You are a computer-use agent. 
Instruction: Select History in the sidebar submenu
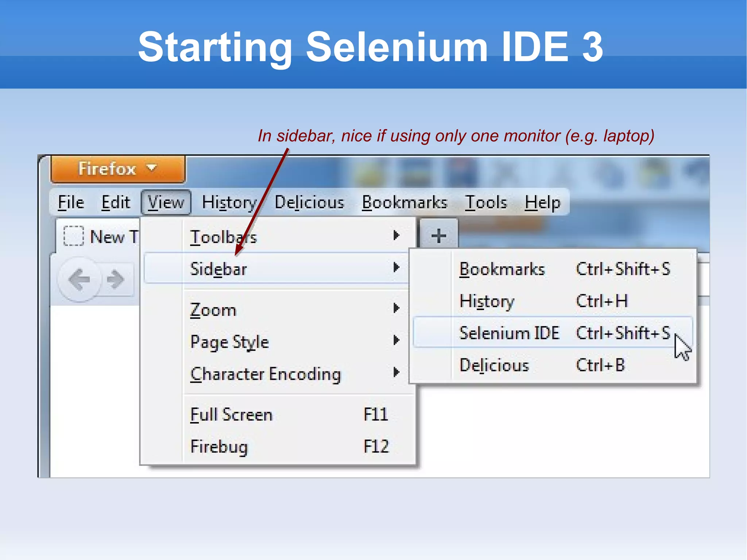point(487,301)
